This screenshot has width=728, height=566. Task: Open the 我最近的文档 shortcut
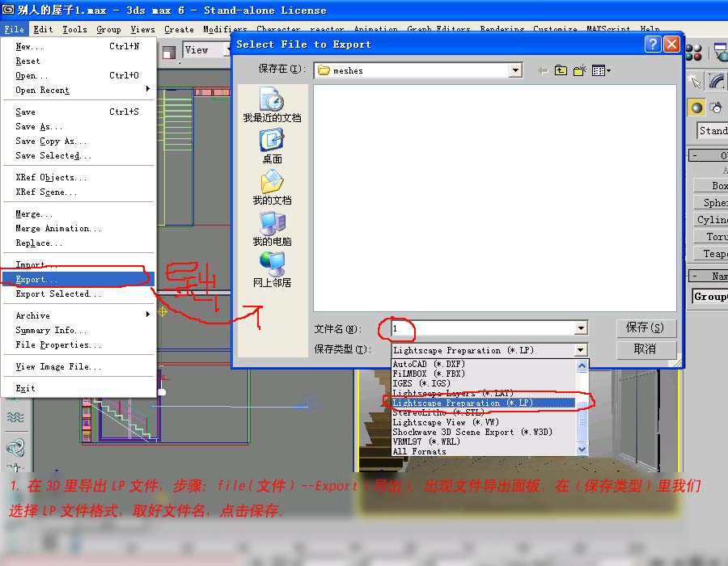(x=272, y=104)
